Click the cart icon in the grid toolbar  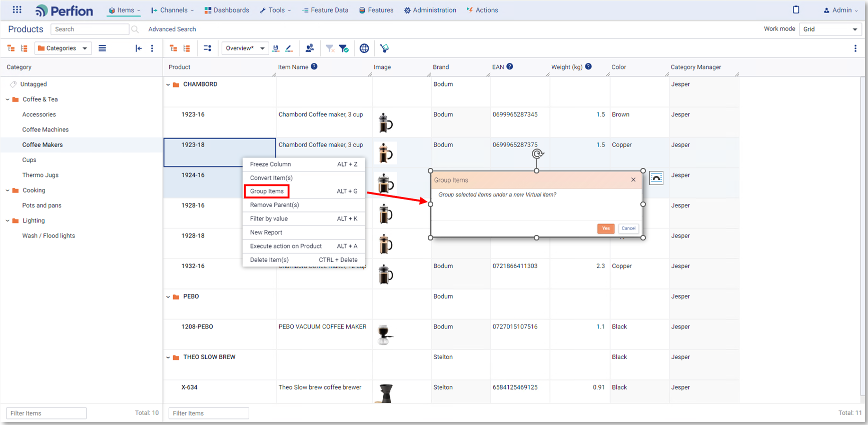pyautogui.click(x=384, y=48)
